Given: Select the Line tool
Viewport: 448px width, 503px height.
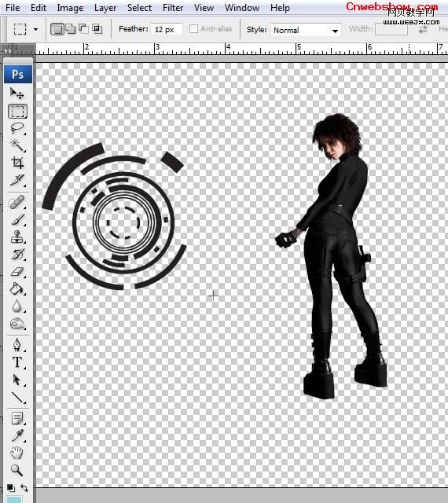Looking at the screenshot, I should coord(17,397).
